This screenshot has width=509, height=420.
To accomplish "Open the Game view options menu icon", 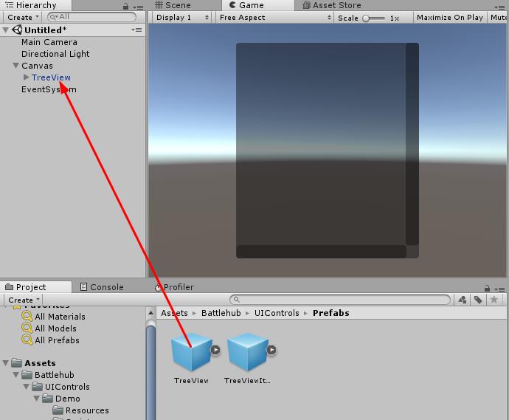I will [501, 7].
